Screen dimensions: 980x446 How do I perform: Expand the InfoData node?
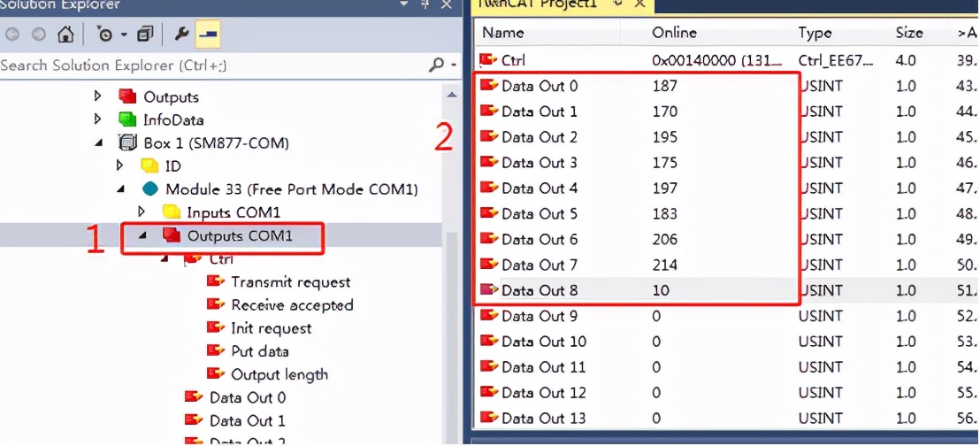(98, 119)
